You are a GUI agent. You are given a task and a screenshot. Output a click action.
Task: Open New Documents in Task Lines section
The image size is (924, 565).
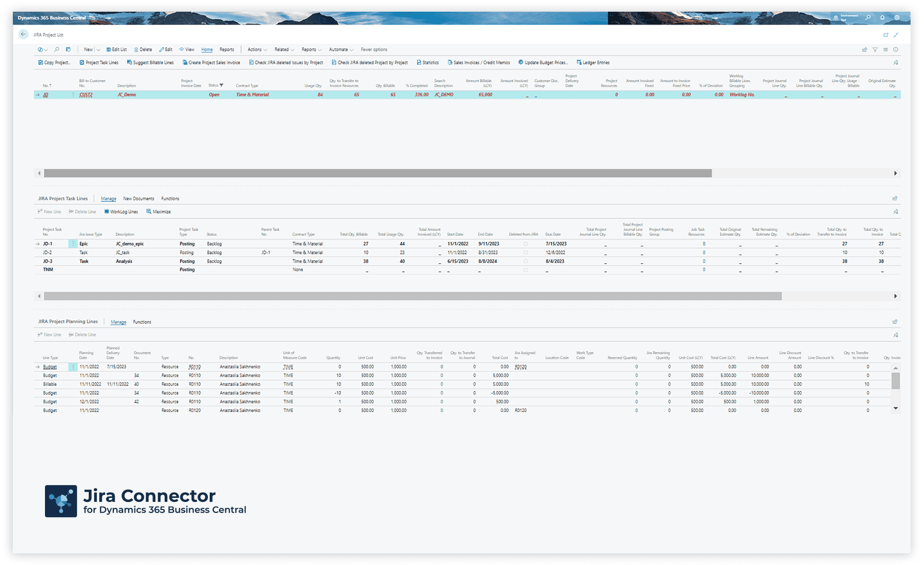139,199
